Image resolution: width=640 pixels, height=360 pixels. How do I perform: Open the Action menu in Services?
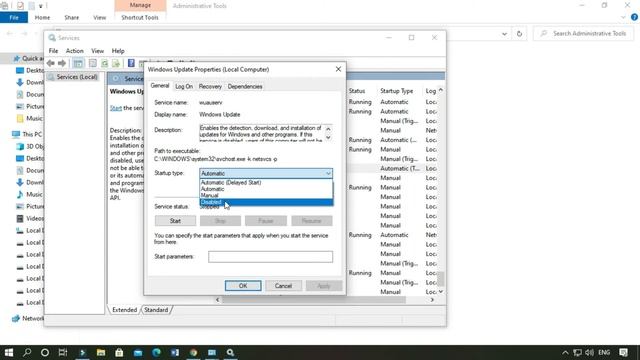coord(74,51)
